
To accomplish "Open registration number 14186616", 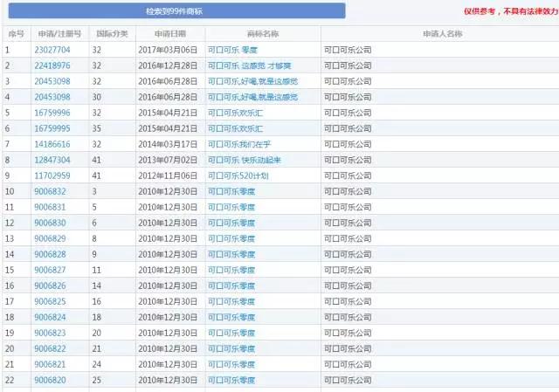I will point(52,144).
